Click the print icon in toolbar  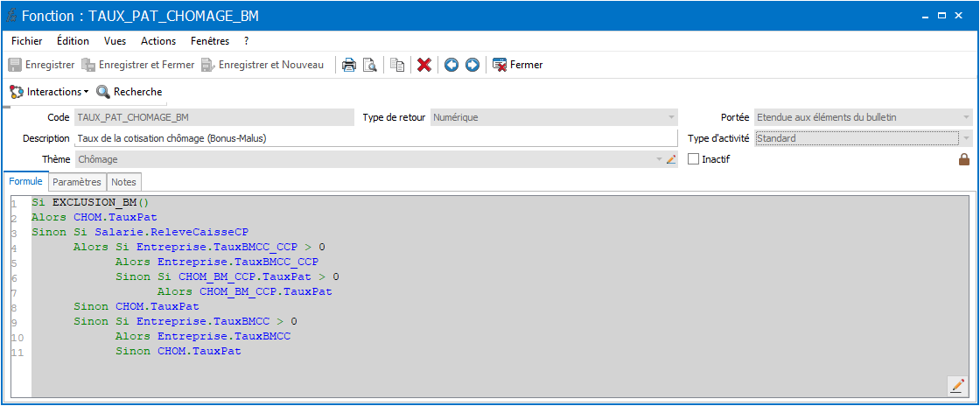(349, 65)
